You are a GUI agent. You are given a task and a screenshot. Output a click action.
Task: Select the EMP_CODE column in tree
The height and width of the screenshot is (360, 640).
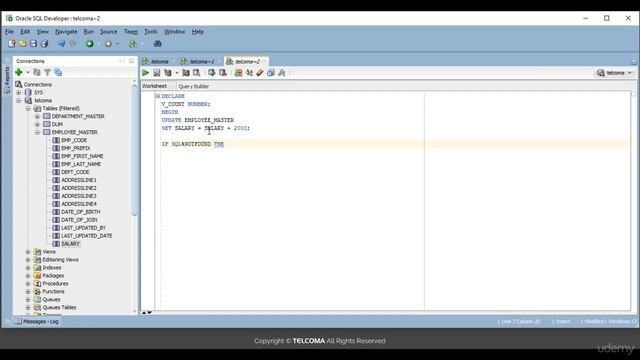[x=74, y=140]
